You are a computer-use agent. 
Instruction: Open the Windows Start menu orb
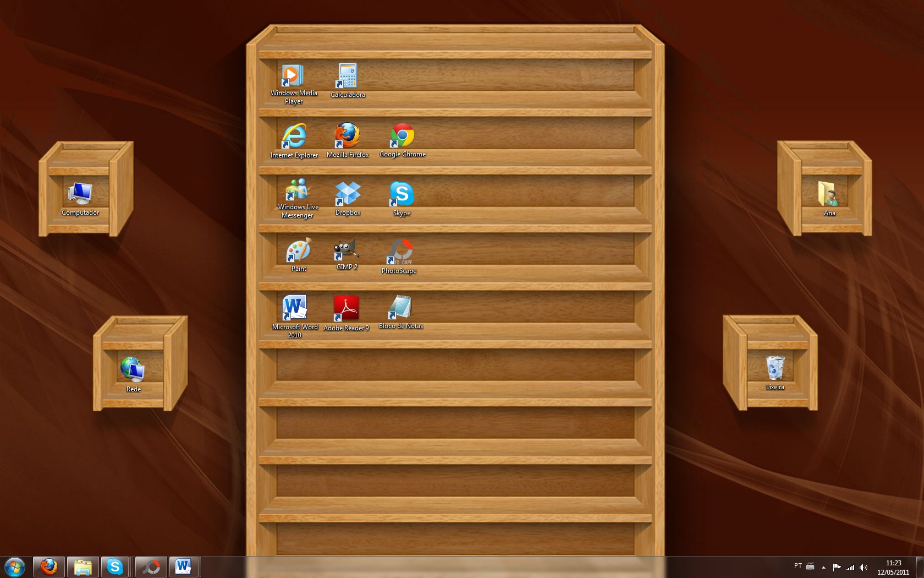pyautogui.click(x=15, y=567)
